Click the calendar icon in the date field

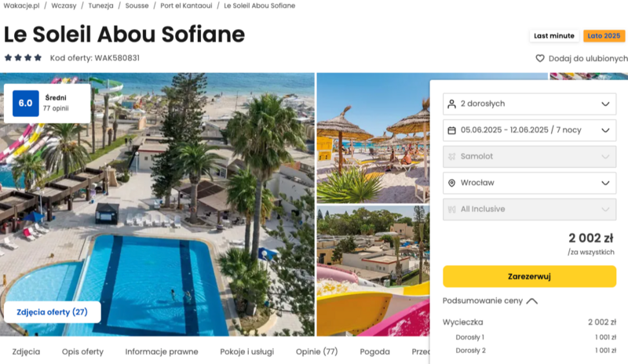point(451,130)
